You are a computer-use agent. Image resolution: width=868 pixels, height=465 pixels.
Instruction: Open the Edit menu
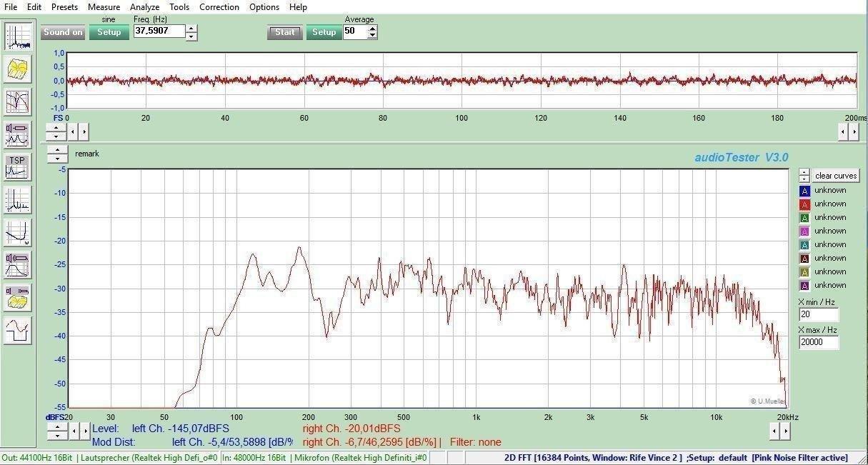34,7
